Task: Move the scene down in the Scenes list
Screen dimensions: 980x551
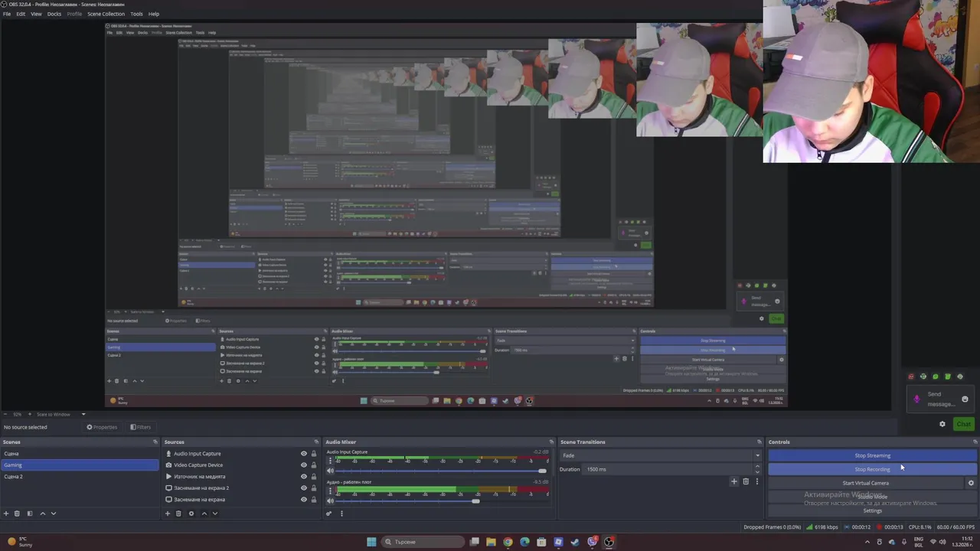Action: [x=53, y=514]
